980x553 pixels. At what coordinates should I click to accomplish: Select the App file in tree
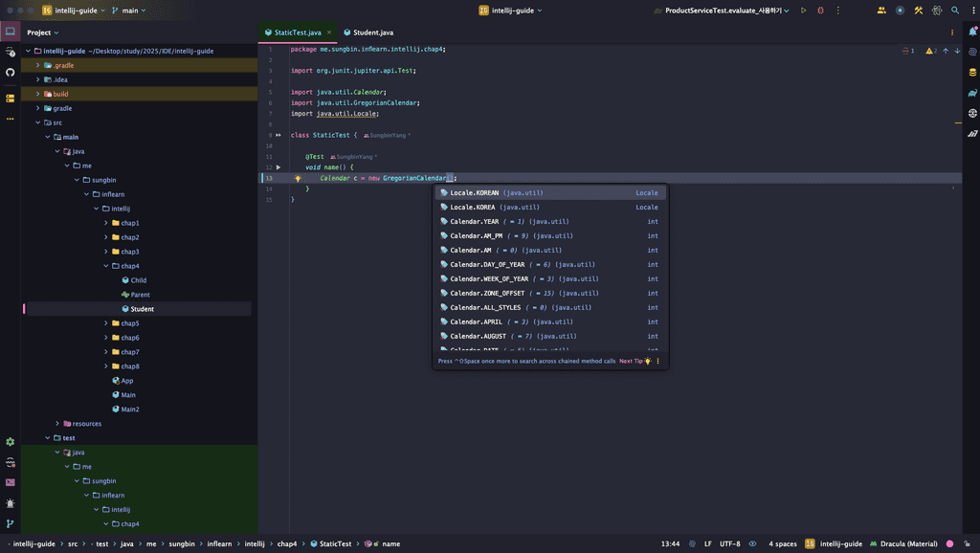click(x=122, y=381)
